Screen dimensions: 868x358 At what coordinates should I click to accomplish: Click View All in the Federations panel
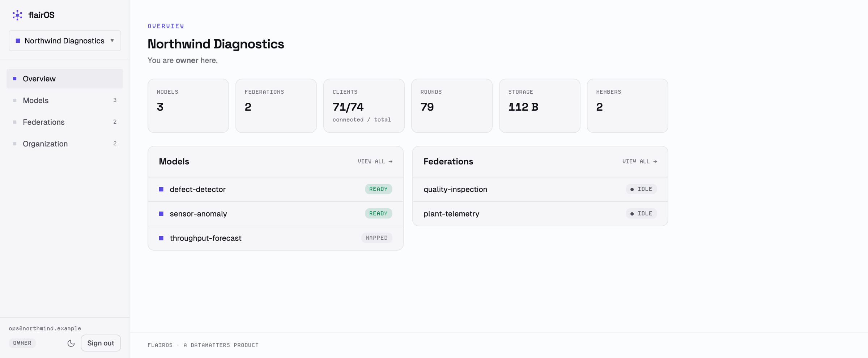point(640,162)
